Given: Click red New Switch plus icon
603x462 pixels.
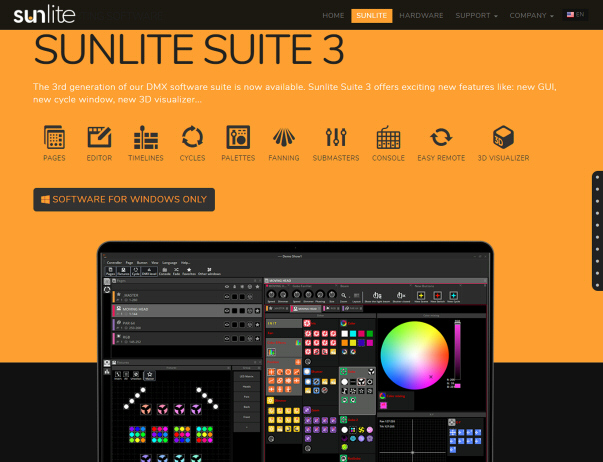Looking at the screenshot, I should 437,295.
